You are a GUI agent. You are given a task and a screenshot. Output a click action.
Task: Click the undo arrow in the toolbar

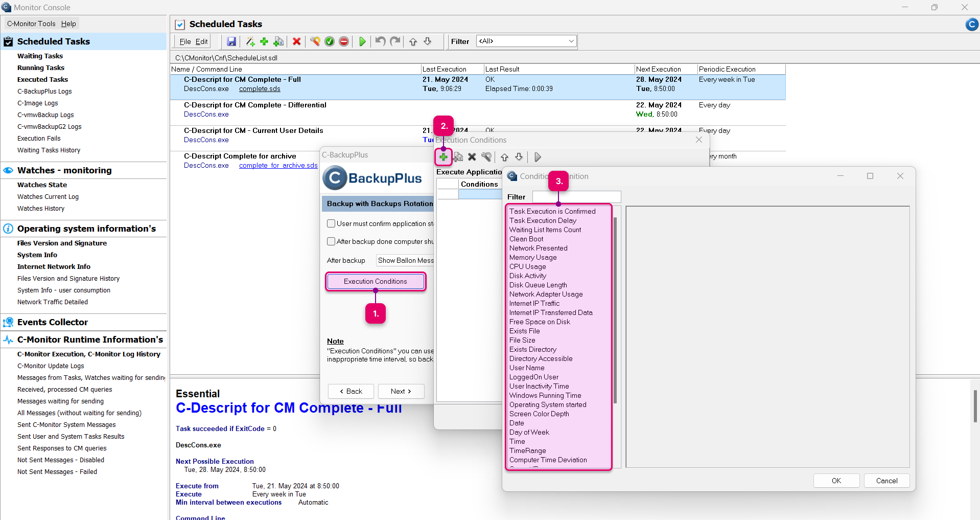[380, 41]
